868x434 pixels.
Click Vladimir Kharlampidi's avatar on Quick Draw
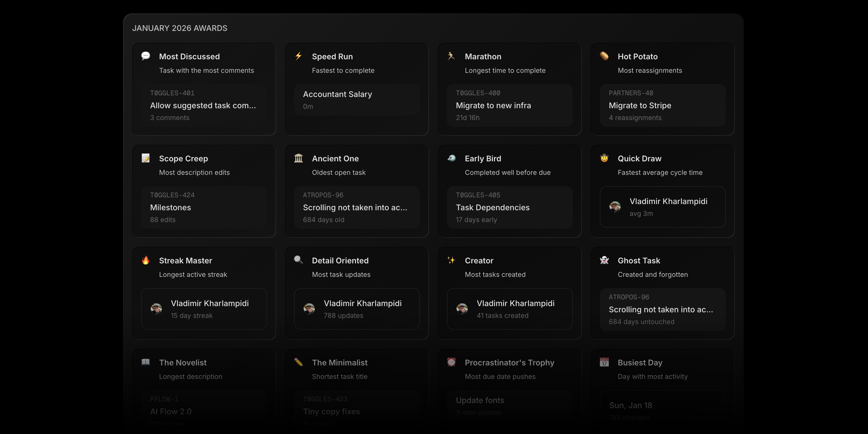coord(616,207)
